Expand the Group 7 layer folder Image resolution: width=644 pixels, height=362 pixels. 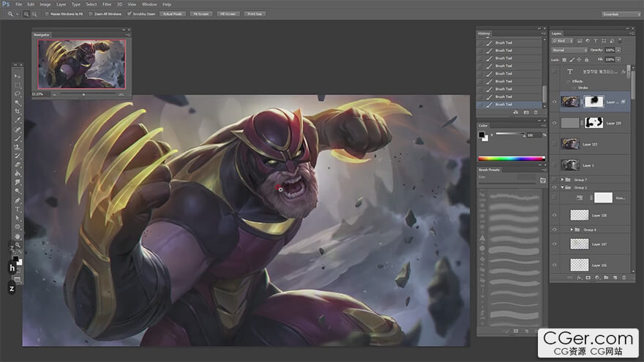point(562,179)
